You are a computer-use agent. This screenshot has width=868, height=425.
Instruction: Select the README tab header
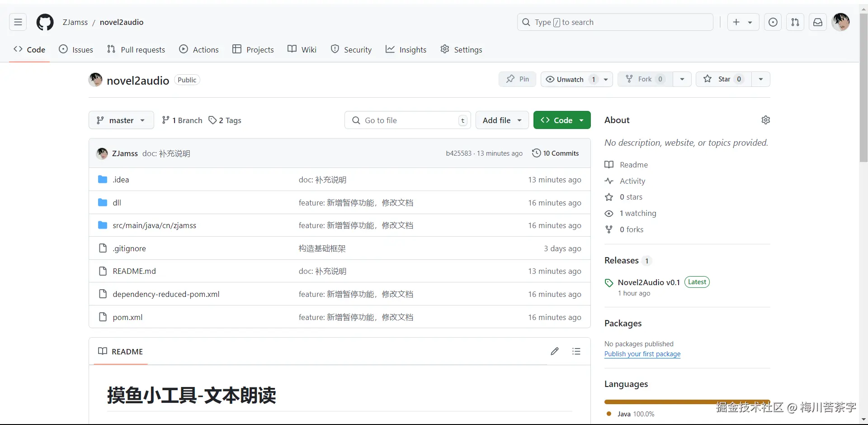point(121,351)
